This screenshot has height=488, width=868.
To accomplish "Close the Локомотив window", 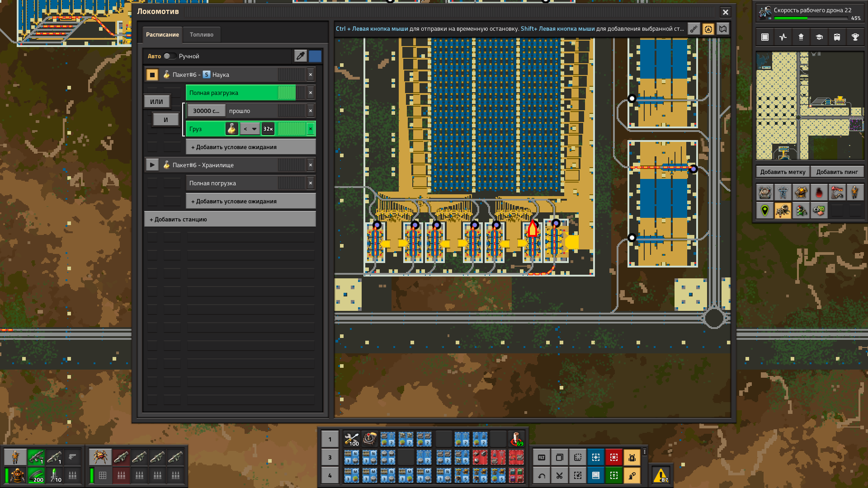I will point(725,12).
